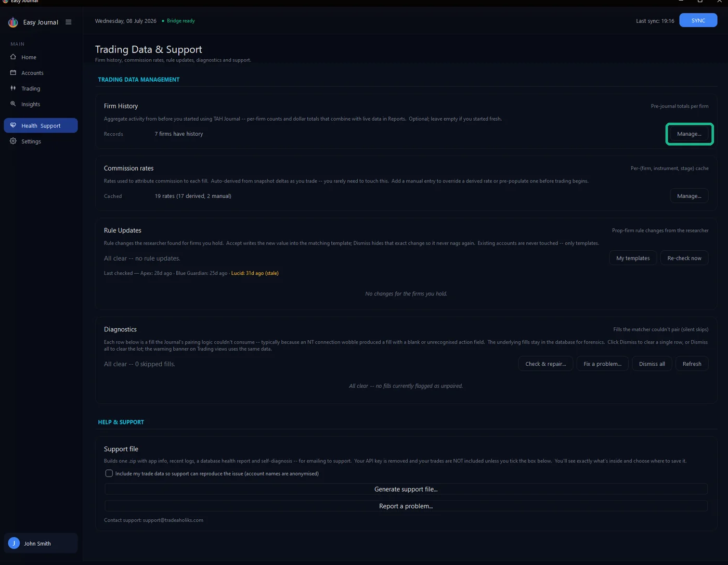Click the Health Support label in sidebar
Screen dimensions: 728x565
41,125
